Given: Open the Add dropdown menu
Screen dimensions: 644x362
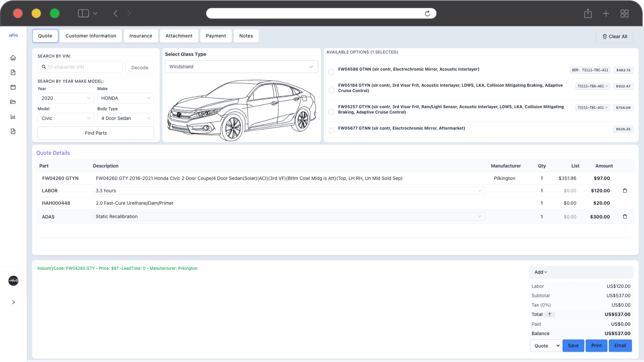Looking at the screenshot, I should tap(541, 272).
